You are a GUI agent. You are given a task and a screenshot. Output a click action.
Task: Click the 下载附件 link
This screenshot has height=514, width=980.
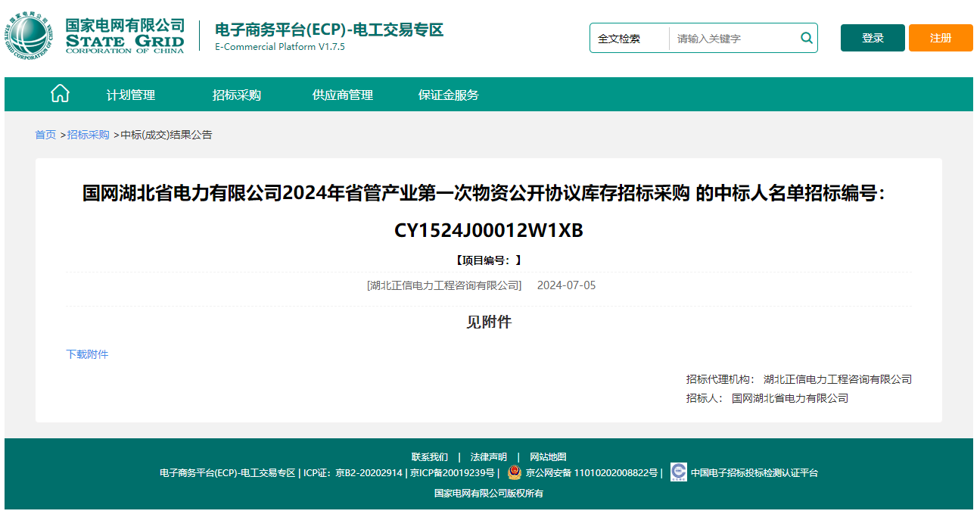click(x=87, y=354)
